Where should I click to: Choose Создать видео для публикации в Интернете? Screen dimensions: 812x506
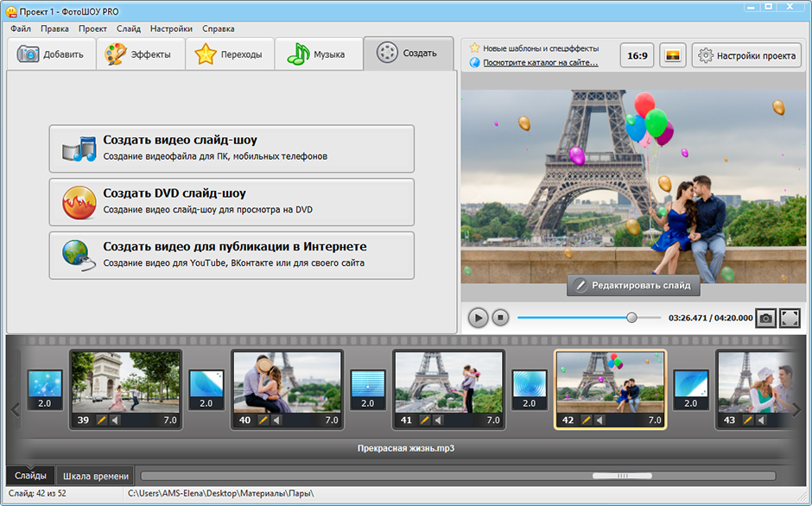(x=232, y=256)
